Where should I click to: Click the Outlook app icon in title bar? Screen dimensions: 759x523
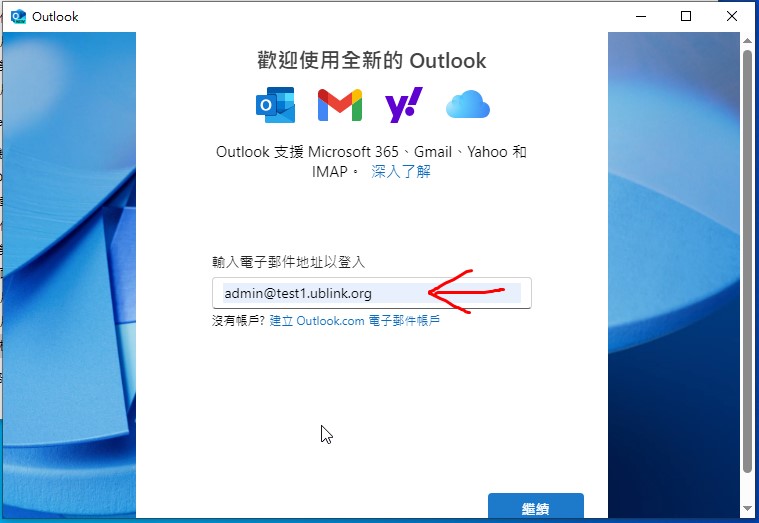(x=18, y=16)
